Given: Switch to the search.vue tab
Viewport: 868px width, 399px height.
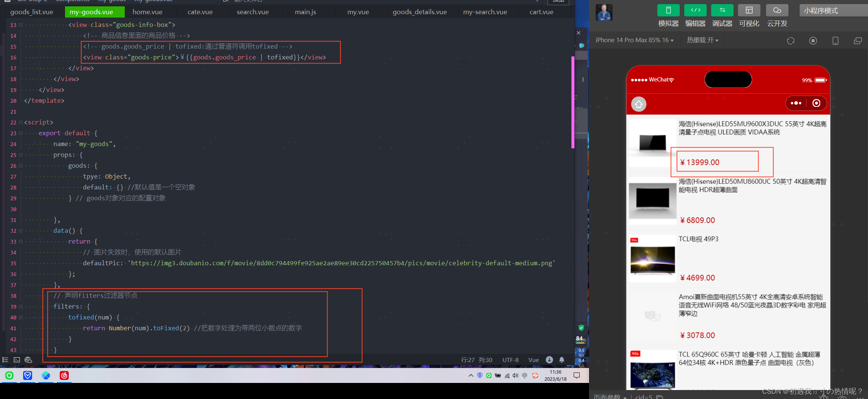Looking at the screenshot, I should tap(253, 12).
